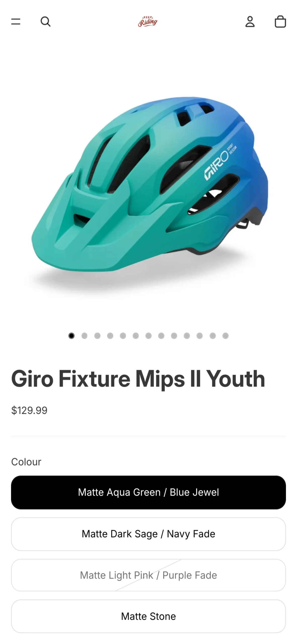This screenshot has height=644, width=297.
Task: Tap the $129.99 price text
Action: [x=29, y=411]
